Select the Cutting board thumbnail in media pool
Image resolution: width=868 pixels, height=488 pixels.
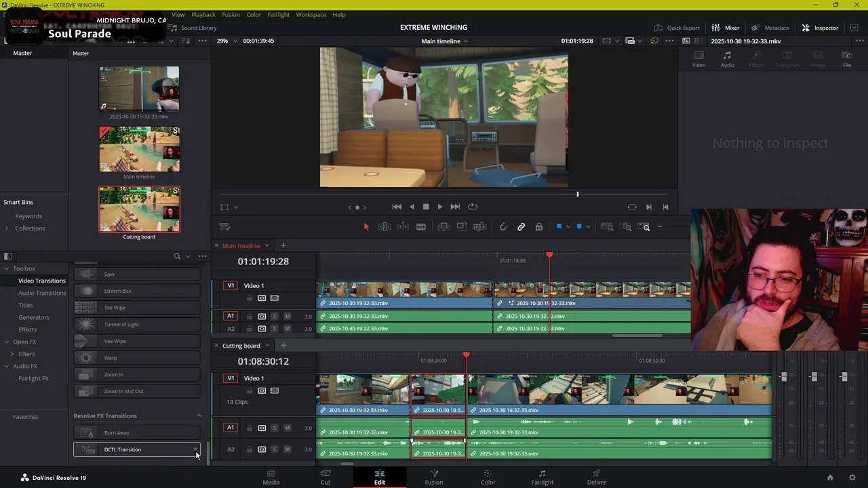pos(139,209)
